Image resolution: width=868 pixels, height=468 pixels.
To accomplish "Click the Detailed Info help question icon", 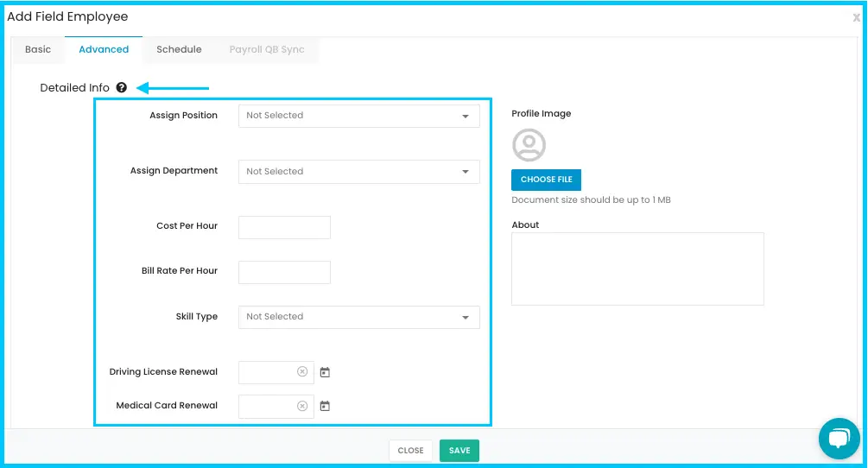I will (x=122, y=87).
